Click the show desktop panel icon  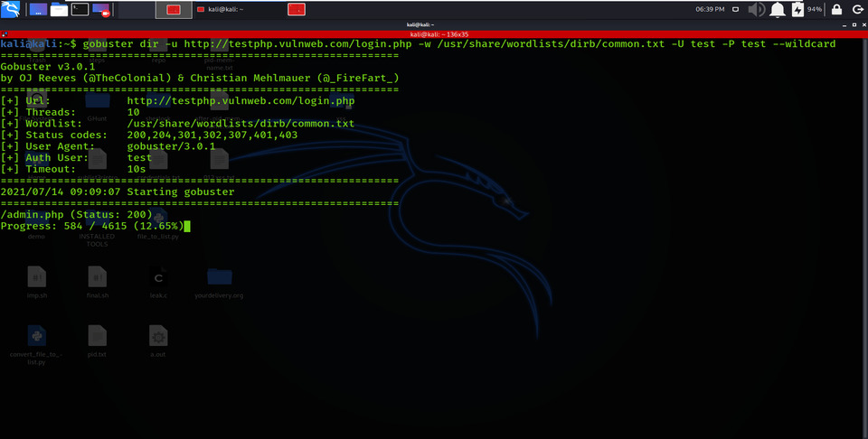coord(38,9)
